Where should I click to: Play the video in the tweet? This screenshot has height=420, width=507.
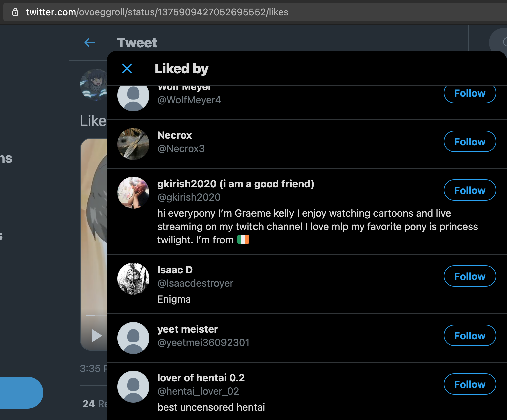pos(96,335)
